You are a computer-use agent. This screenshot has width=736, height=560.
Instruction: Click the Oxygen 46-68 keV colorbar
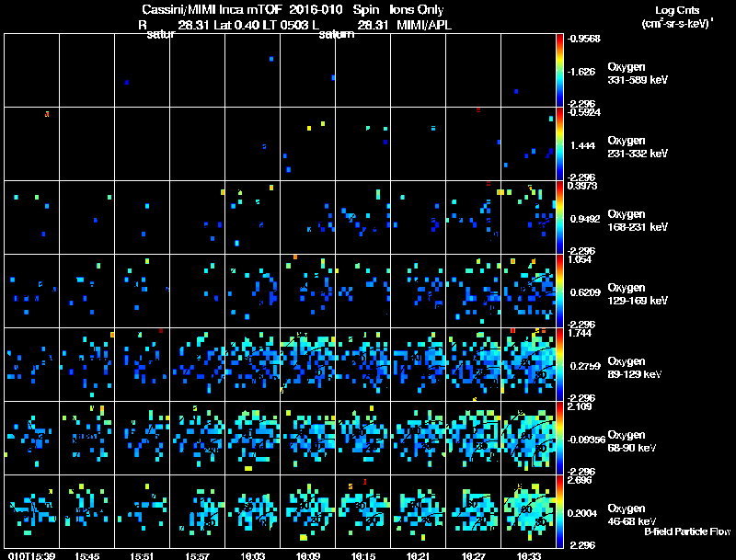click(559, 511)
